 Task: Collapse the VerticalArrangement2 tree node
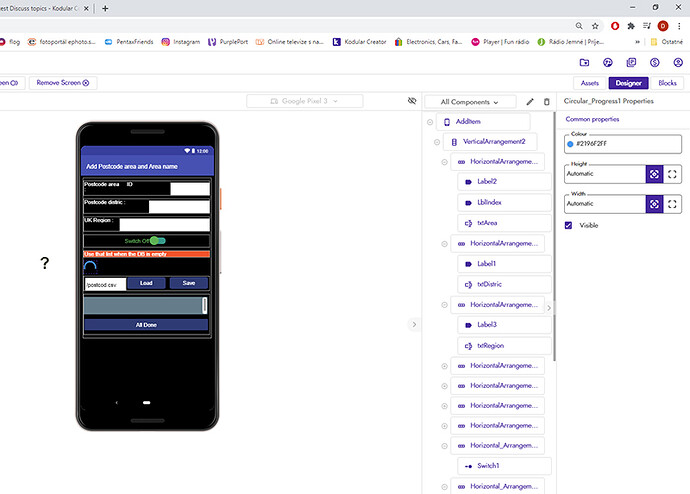pyautogui.click(x=438, y=142)
